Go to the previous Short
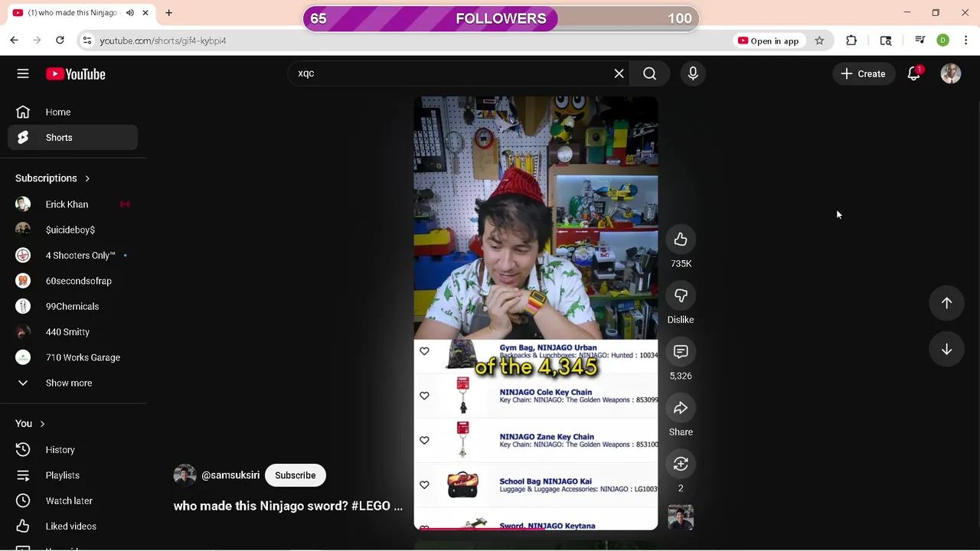This screenshot has height=551, width=980. coord(946,303)
